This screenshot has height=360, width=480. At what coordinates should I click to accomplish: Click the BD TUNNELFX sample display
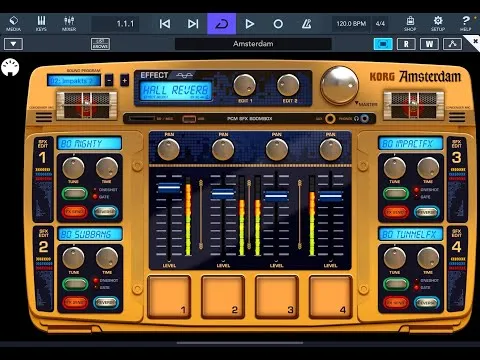(x=411, y=234)
